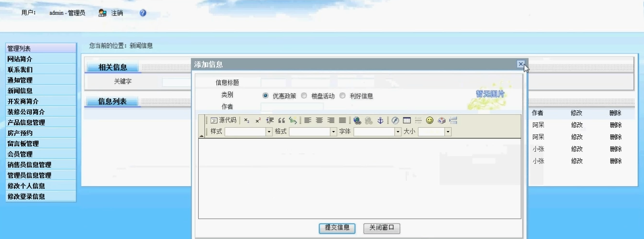Open 销售员信息管理 in the sidebar
The height and width of the screenshot is (239, 644).
[41, 165]
